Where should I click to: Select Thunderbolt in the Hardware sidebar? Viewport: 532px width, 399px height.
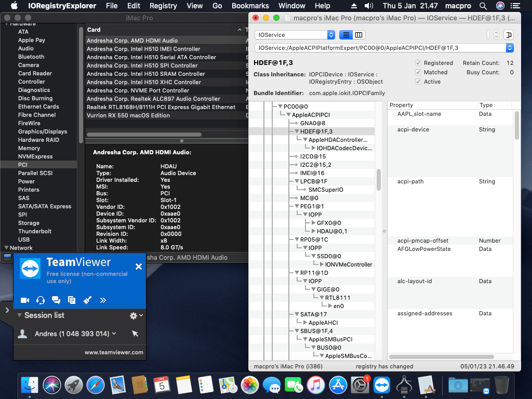coord(35,231)
